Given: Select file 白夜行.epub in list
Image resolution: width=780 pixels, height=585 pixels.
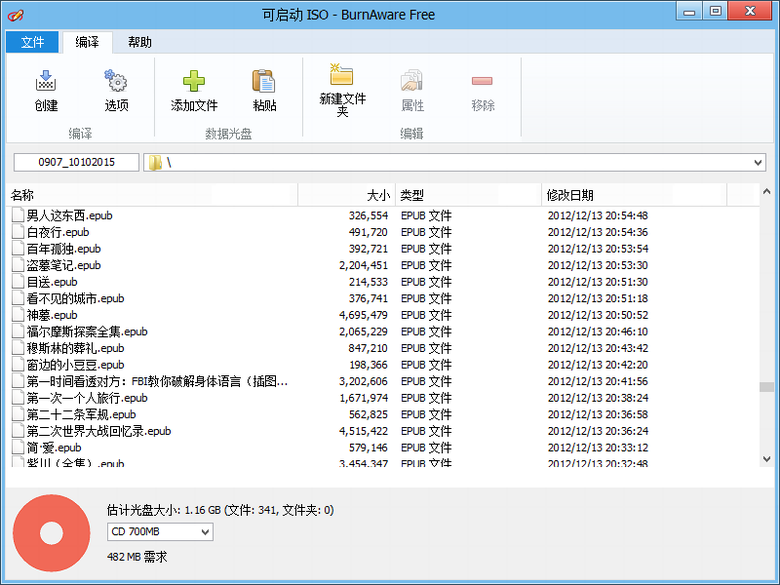Looking at the screenshot, I should [x=58, y=232].
